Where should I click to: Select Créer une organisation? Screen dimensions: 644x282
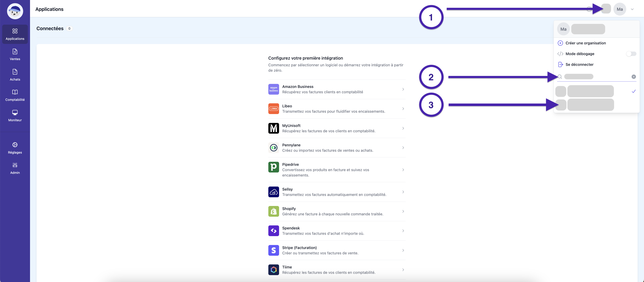pyautogui.click(x=585, y=43)
